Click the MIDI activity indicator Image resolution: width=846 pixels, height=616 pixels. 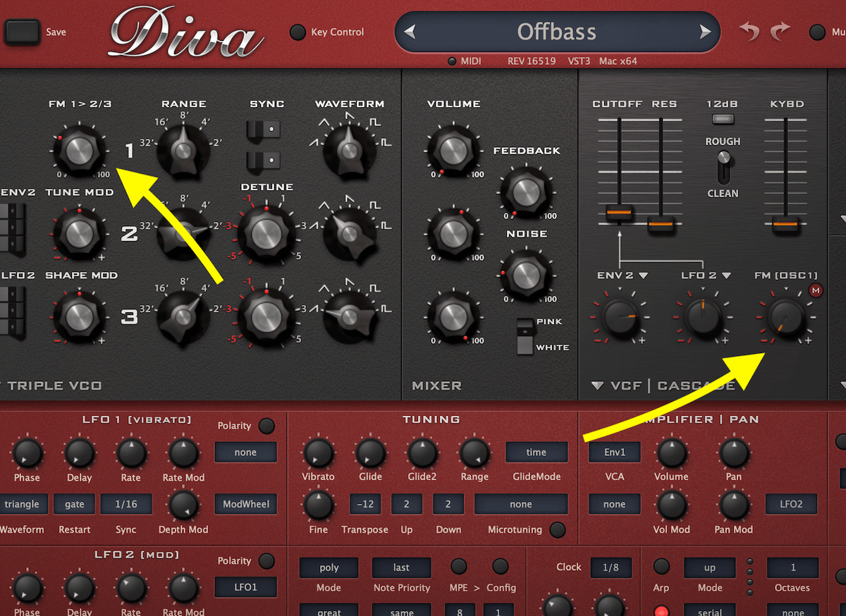point(452,61)
